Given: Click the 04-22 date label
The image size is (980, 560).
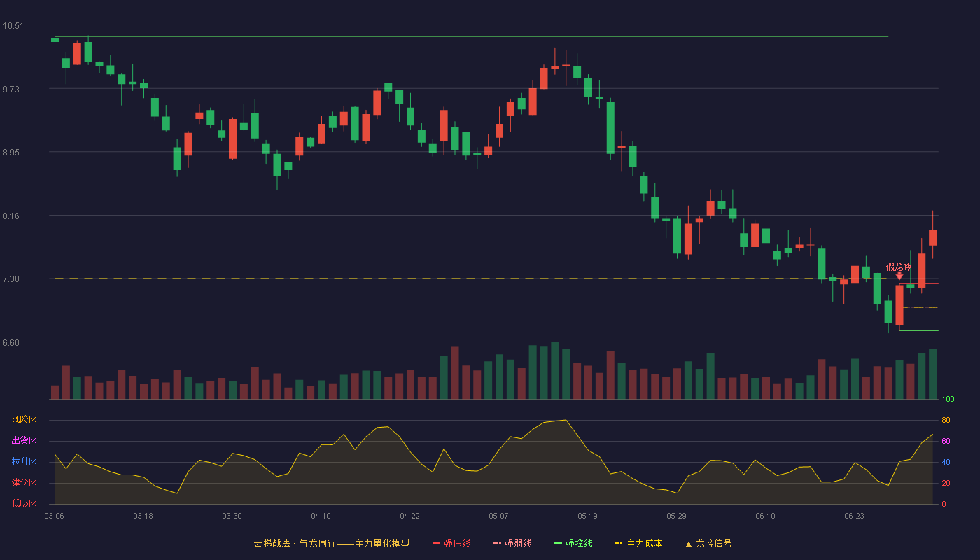Looking at the screenshot, I should 409,516.
